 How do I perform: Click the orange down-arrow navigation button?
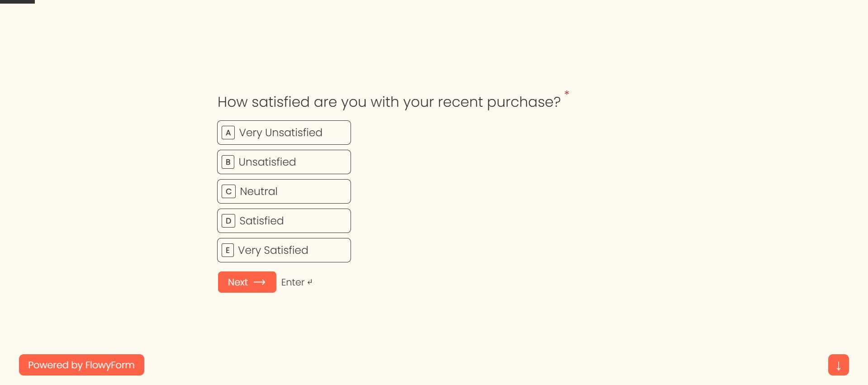(x=838, y=365)
